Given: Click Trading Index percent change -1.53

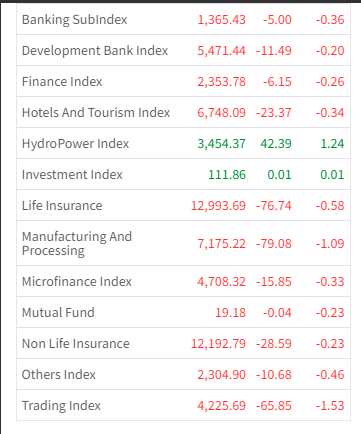Looking at the screenshot, I should pos(330,406).
